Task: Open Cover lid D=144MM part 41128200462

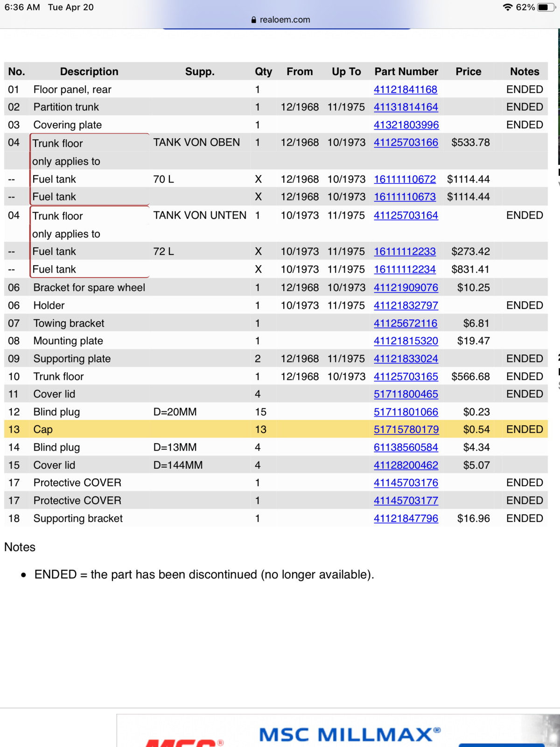Action: pyautogui.click(x=406, y=465)
